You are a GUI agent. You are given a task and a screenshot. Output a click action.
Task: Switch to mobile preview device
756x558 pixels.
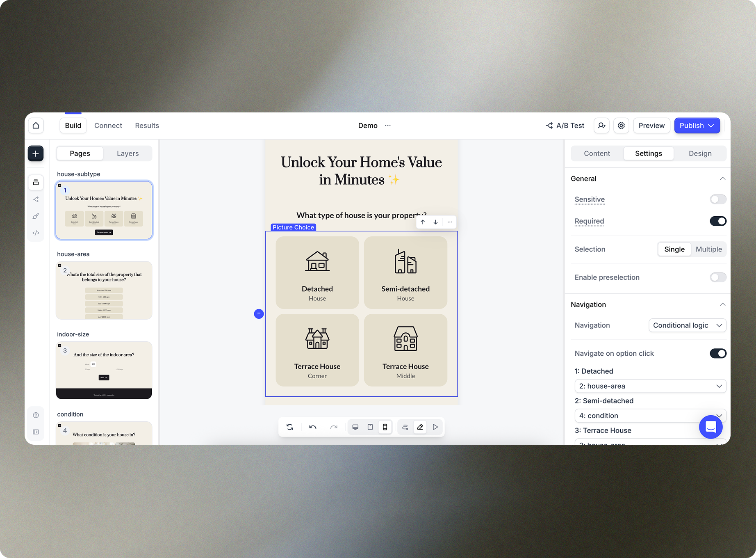385,427
